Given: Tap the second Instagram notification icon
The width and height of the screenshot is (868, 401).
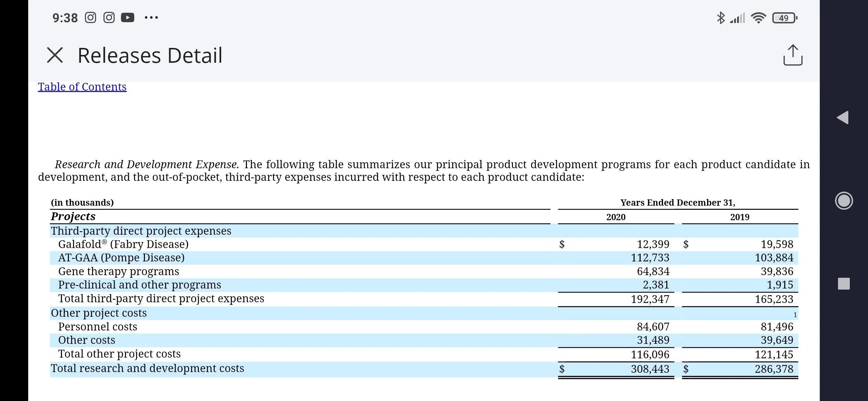Looking at the screenshot, I should 109,17.
